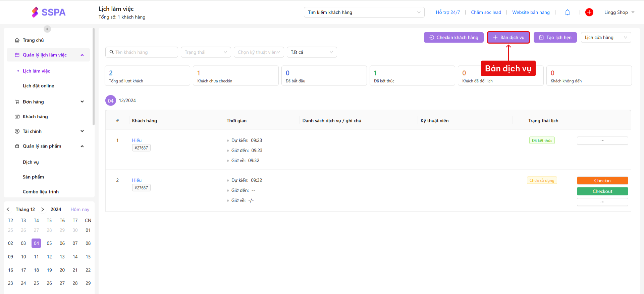Click the search magnifier icon
Screen dimensions: 644x294
pyautogui.click(x=112, y=52)
